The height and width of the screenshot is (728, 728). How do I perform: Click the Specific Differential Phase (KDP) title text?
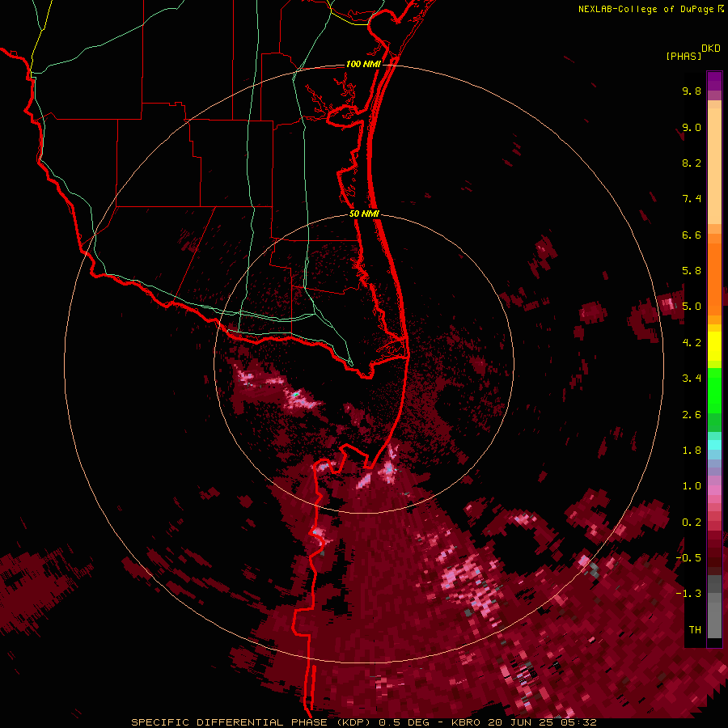click(x=252, y=722)
